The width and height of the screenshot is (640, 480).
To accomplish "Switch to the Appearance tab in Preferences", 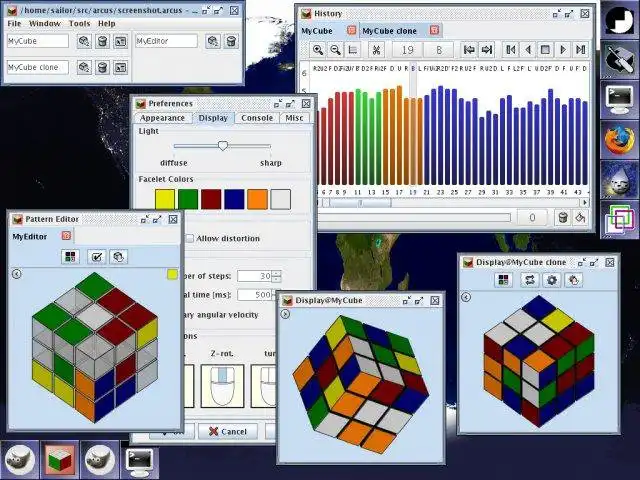I will click(162, 118).
